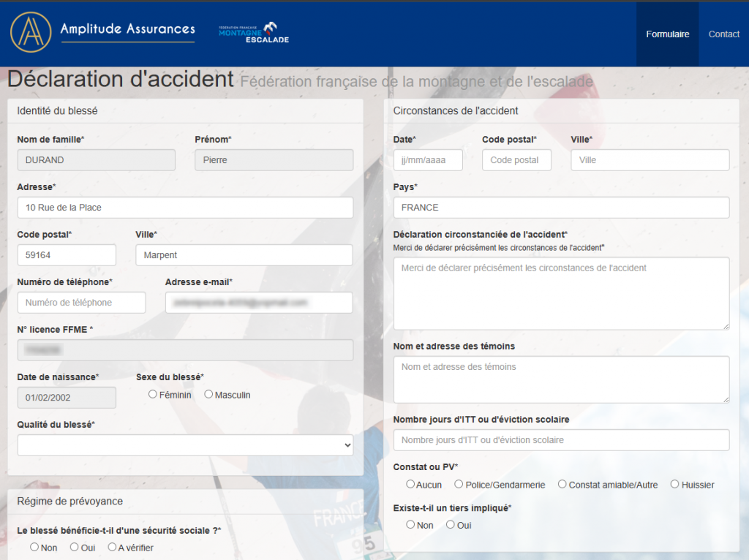Focus the Nom et adresse des témoins area
The height and width of the screenshot is (560, 749).
pyautogui.click(x=561, y=379)
